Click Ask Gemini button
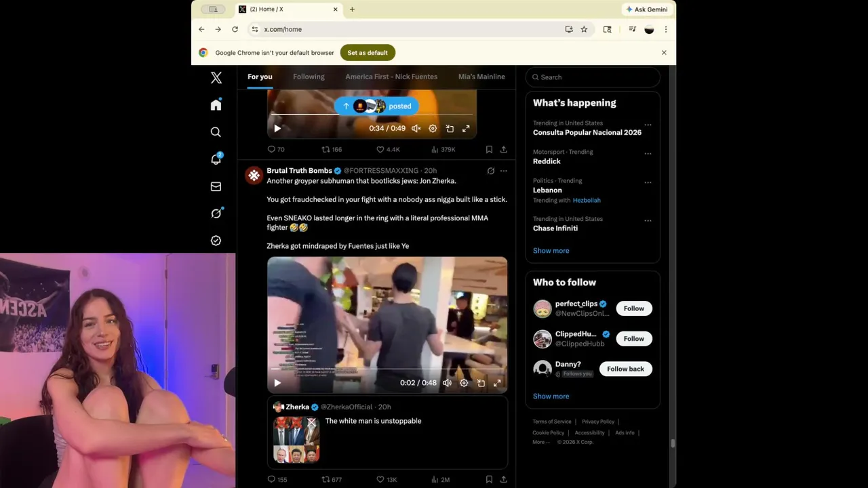Screen dimensions: 868x488 coord(647,9)
